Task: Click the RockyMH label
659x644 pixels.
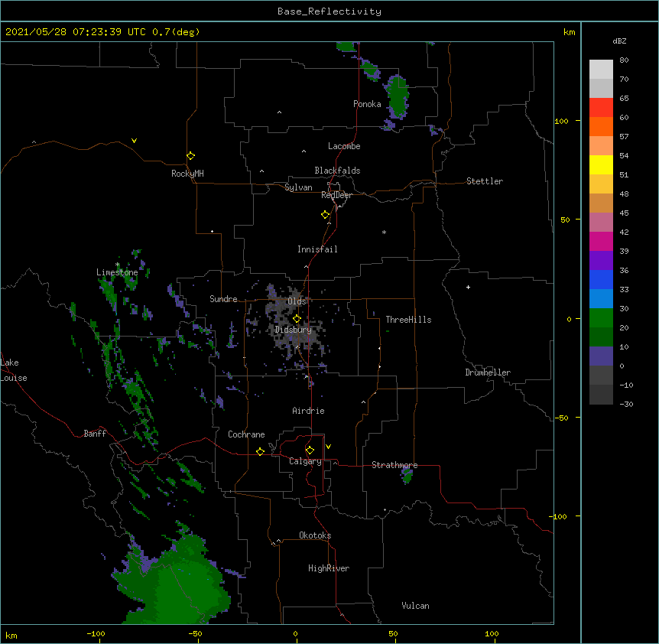Action: [187, 174]
